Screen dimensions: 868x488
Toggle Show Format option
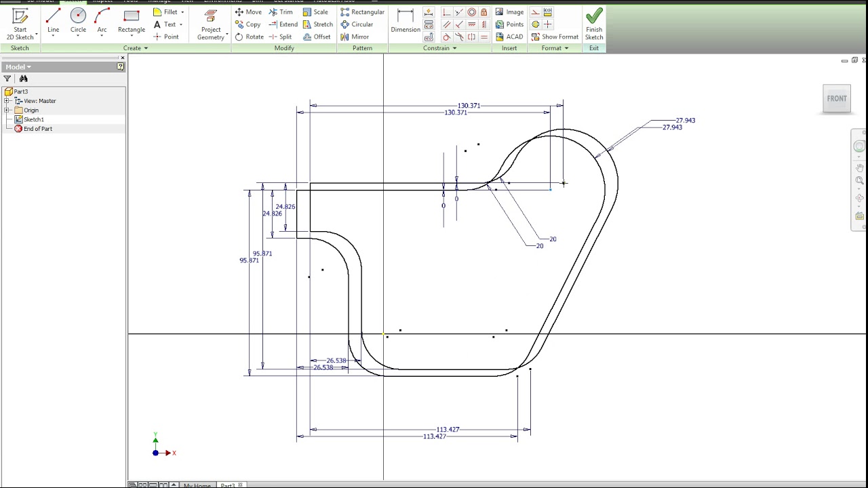(555, 37)
